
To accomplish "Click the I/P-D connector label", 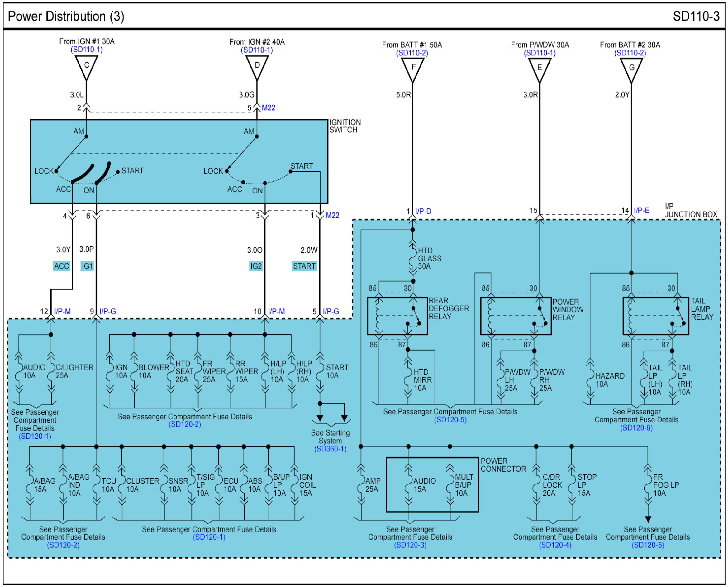I will point(423,211).
